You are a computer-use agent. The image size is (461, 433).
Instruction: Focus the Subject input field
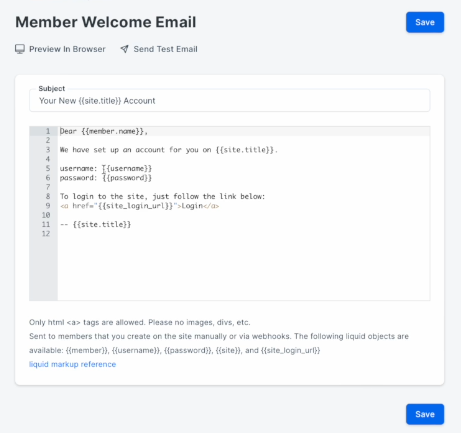(x=230, y=101)
